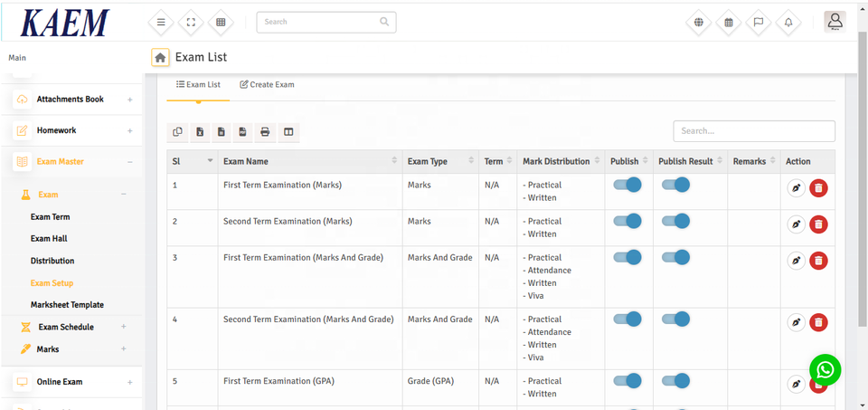
Task: Click the copy icon in table toolbar
Action: coord(178,132)
